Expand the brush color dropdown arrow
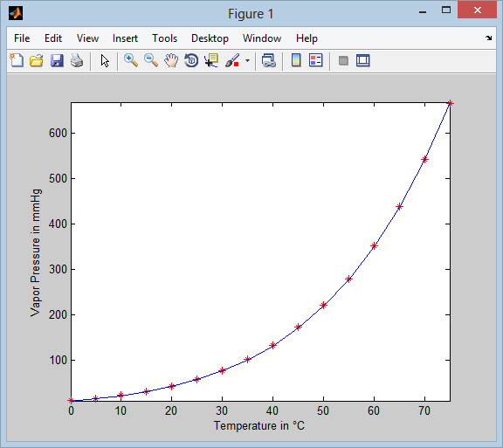This screenshot has width=503, height=448. pos(247,60)
